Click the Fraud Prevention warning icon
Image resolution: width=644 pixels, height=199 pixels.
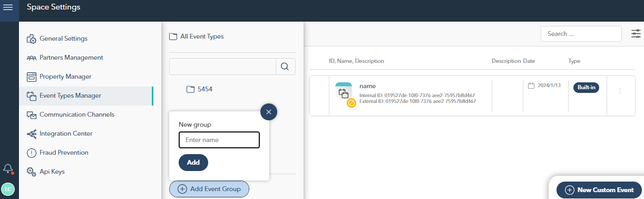(x=31, y=153)
